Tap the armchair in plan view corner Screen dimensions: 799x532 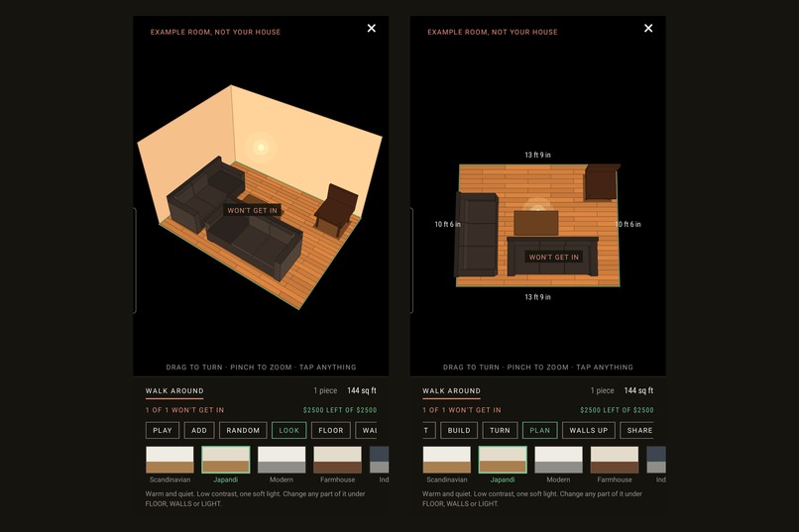click(x=602, y=181)
